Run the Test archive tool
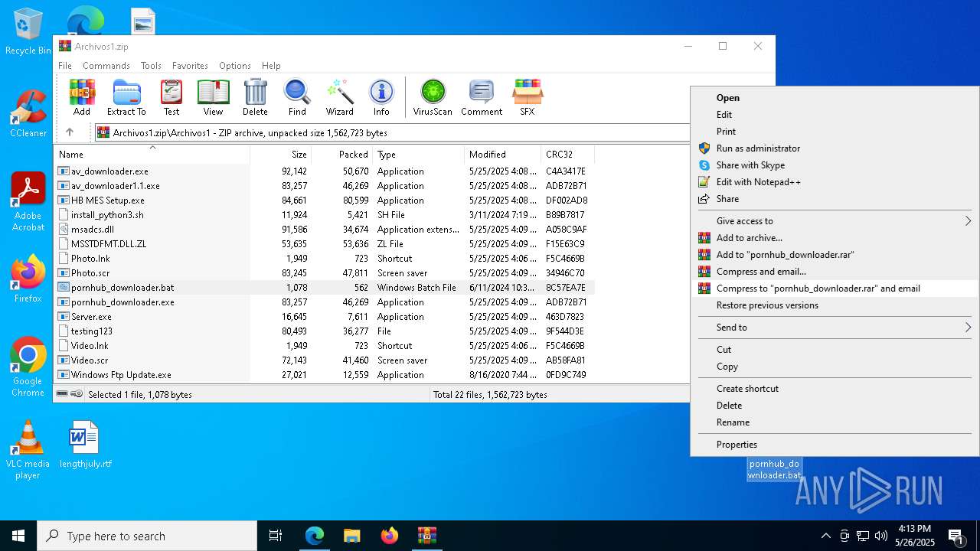Image resolution: width=980 pixels, height=551 pixels. point(171,97)
